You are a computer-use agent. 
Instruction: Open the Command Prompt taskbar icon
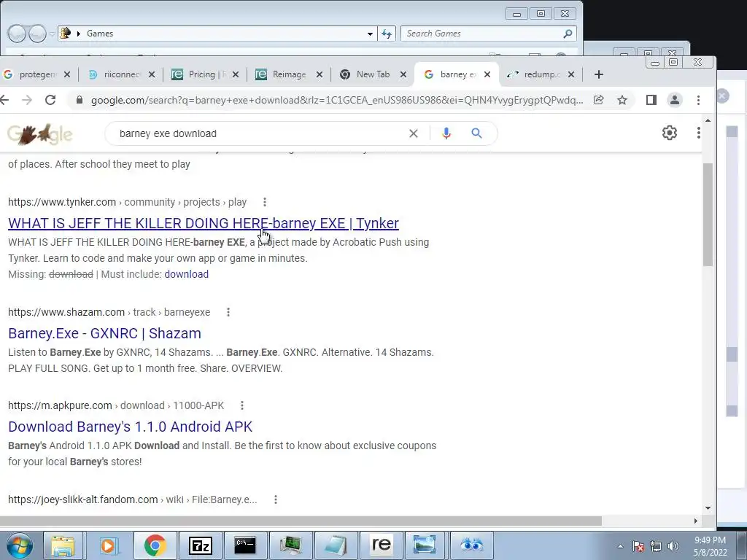click(x=245, y=545)
